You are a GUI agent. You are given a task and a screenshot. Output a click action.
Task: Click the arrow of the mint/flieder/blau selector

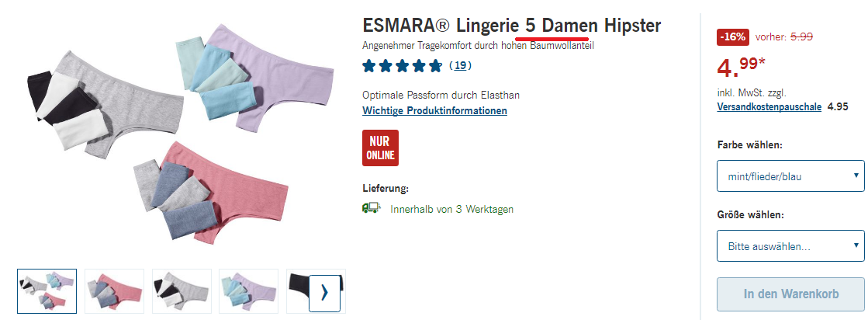[x=856, y=176]
